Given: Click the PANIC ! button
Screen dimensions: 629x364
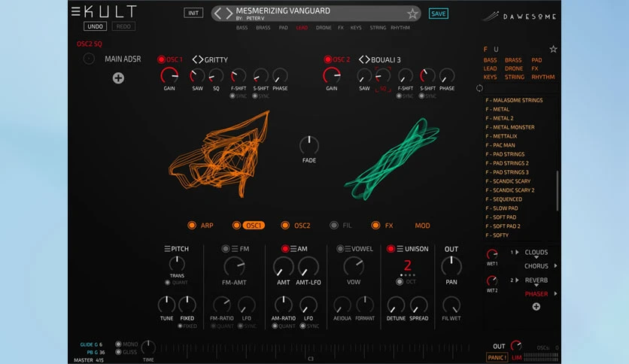Looking at the screenshot, I should coord(497,357).
